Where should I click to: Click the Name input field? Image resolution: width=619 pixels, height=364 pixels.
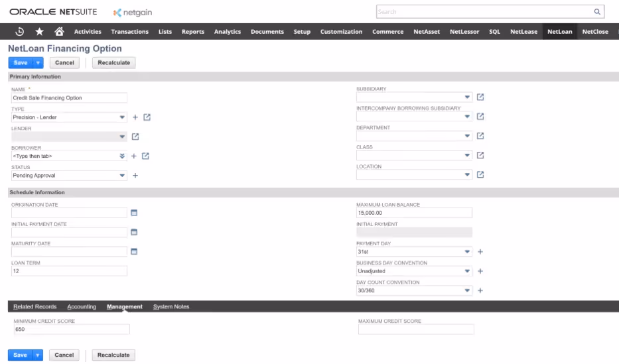coord(69,98)
